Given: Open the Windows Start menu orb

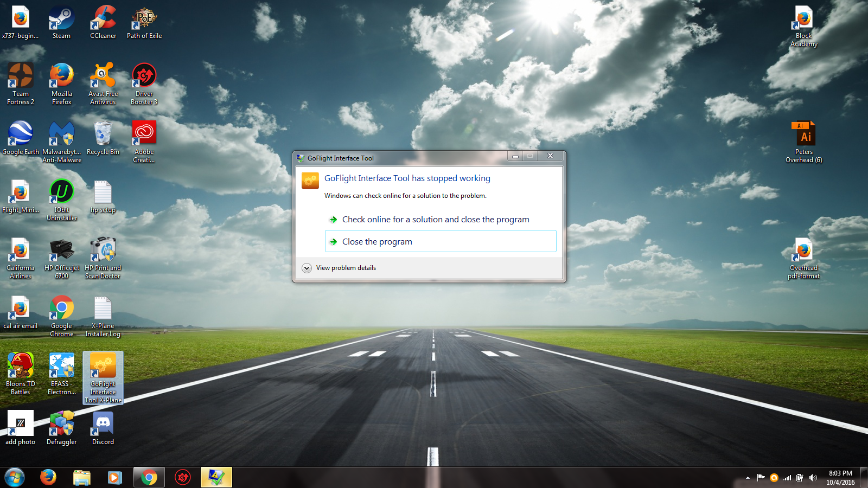Looking at the screenshot, I should [x=15, y=477].
